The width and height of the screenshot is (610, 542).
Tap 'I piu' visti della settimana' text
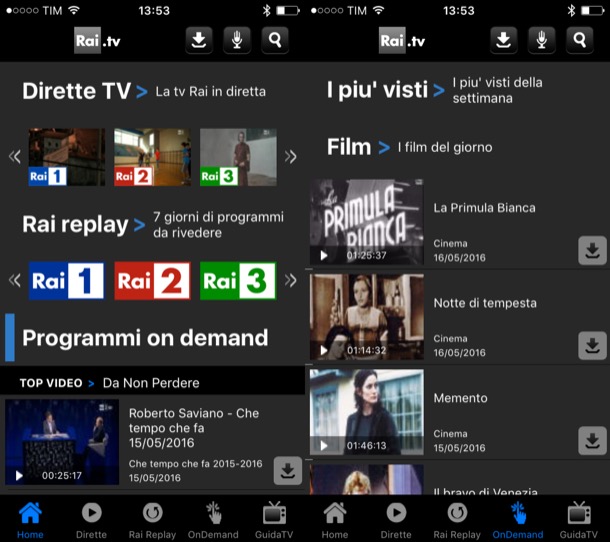[498, 90]
